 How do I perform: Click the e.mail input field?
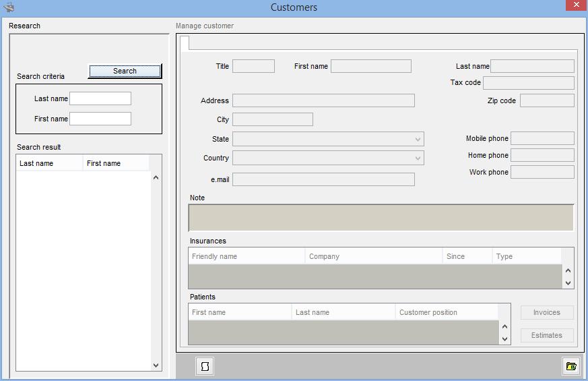(x=323, y=179)
